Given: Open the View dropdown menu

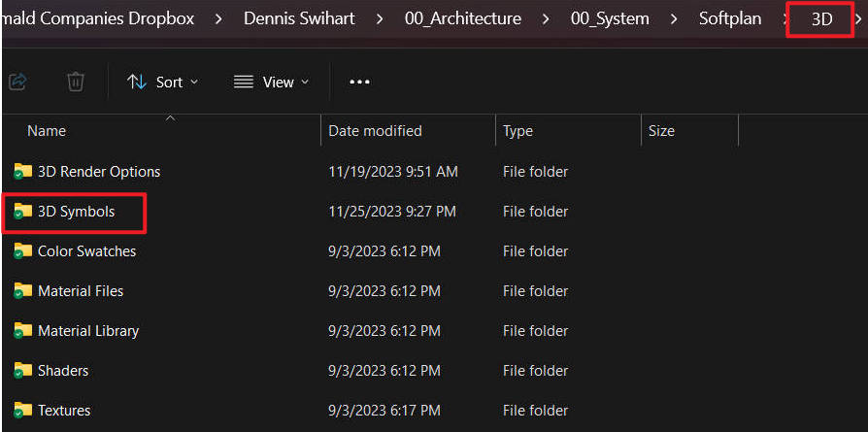Looking at the screenshot, I should coord(272,83).
